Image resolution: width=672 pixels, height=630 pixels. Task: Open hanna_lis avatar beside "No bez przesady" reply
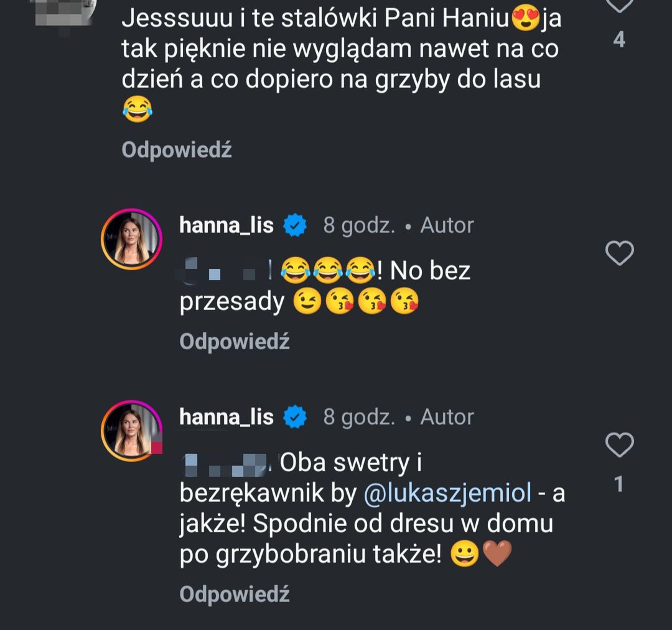(132, 240)
